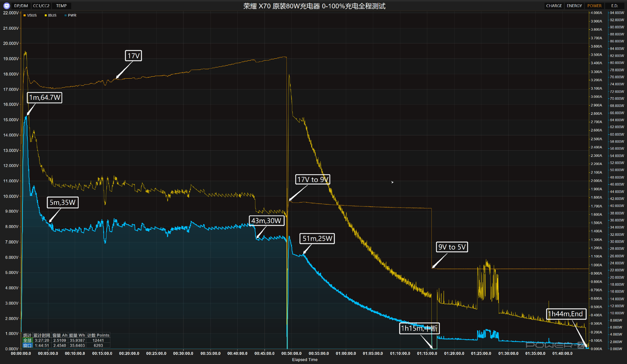Click the yellow IBUS legend swatch
The width and height of the screenshot is (627, 364).
tap(46, 15)
